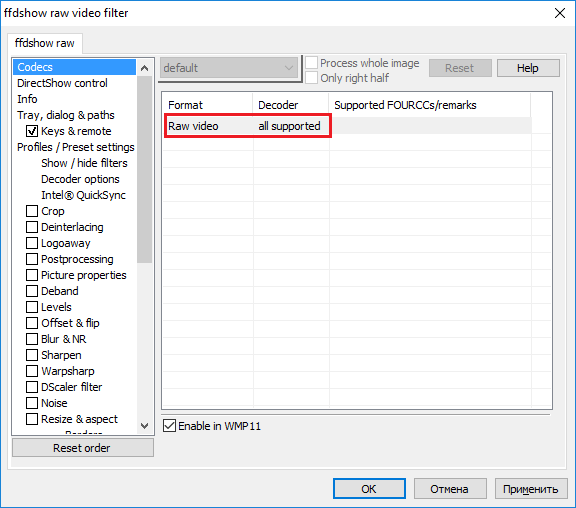Enable the Noise filter checkbox
The width and height of the screenshot is (576, 508).
(32, 403)
